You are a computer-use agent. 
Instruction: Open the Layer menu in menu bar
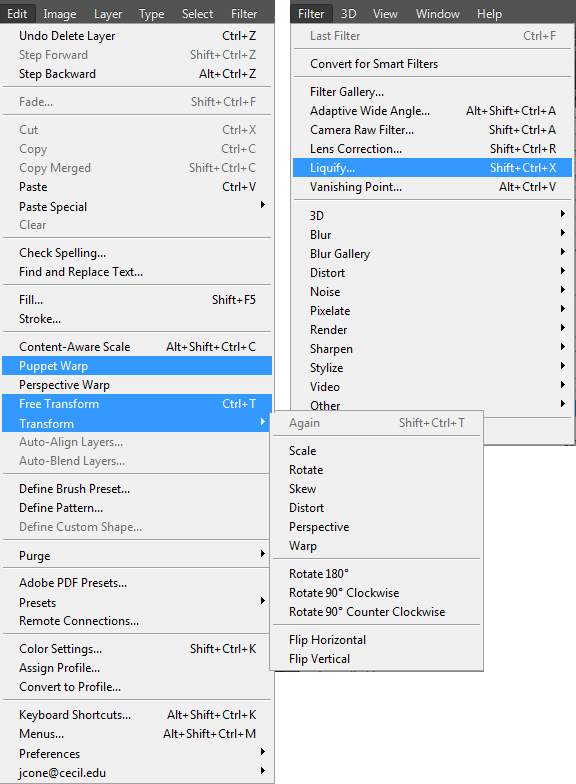pyautogui.click(x=108, y=14)
